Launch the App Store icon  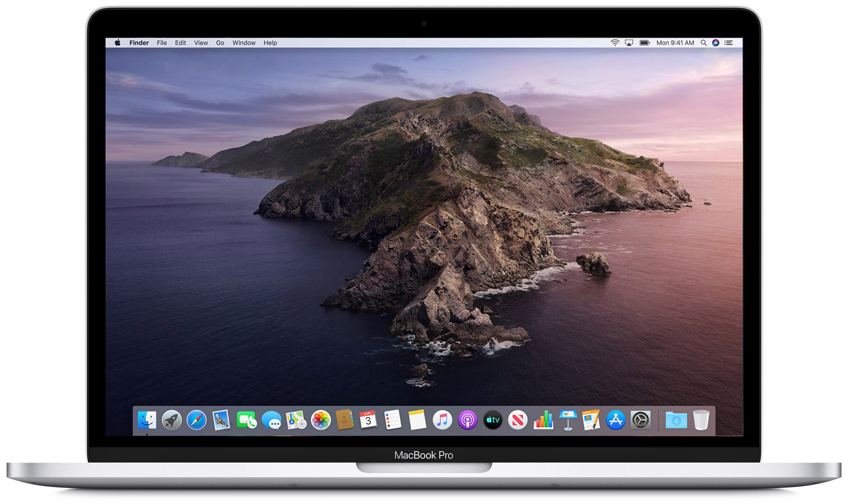pos(616,420)
